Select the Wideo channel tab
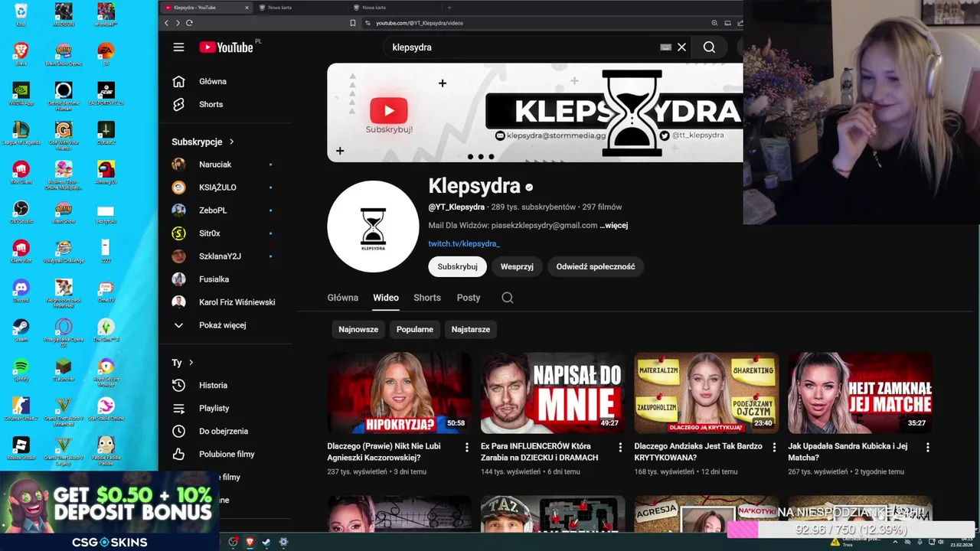 [386, 298]
